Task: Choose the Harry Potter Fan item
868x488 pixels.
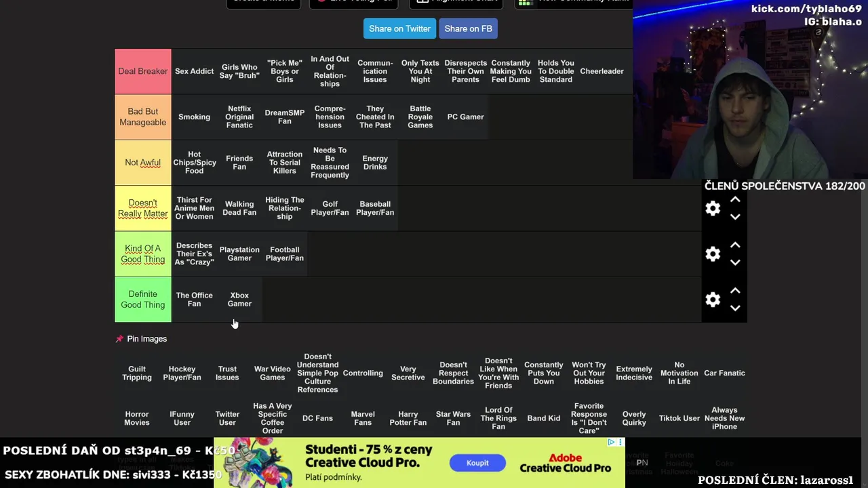Action: (x=408, y=418)
